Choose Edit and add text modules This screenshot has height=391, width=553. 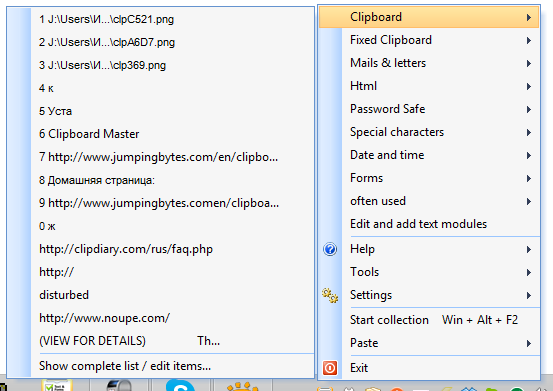pos(429,224)
